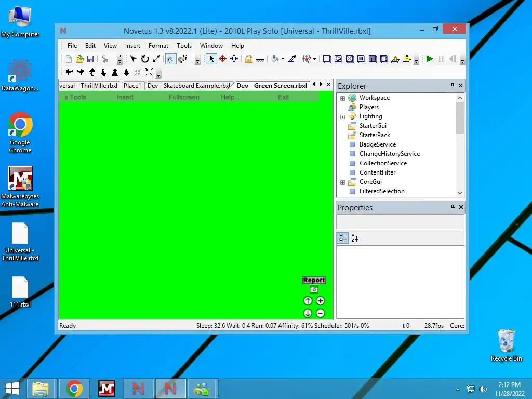
Task: Expand the Workspace tree node
Action: [343, 98]
